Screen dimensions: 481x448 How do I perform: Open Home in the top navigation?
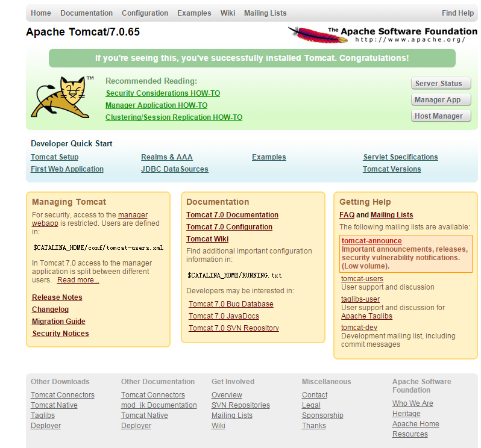41,13
